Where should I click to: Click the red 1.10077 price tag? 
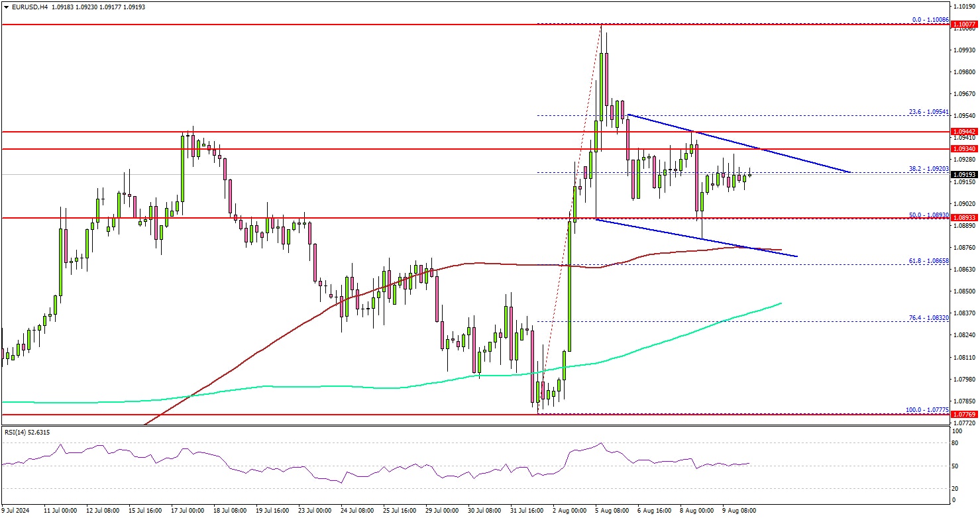pos(964,25)
